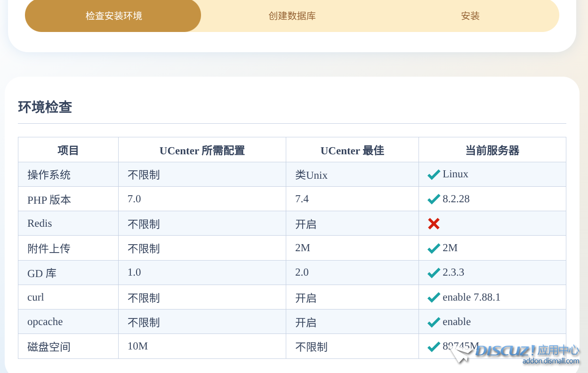Click the 开启 cell in curl row
This screenshot has height=373, width=588.
click(x=306, y=298)
